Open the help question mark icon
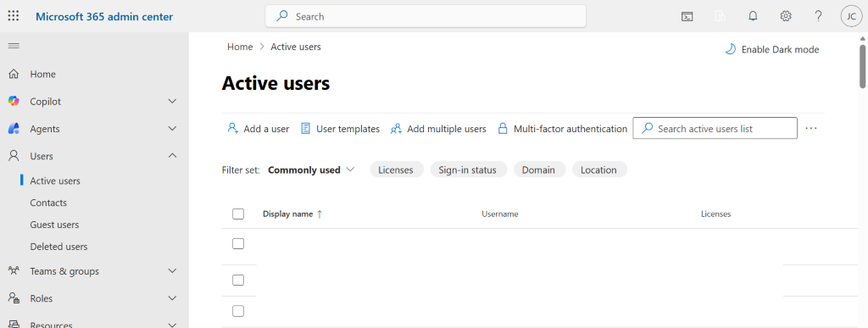This screenshot has height=328, width=868. pos(818,16)
